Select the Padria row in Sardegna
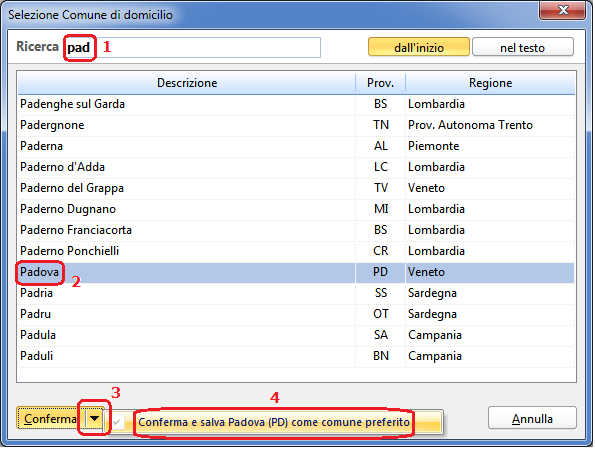This screenshot has width=595, height=449. (296, 293)
